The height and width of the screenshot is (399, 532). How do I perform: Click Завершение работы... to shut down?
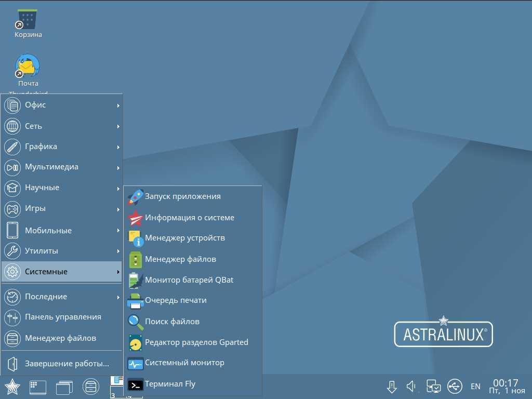(x=66, y=364)
